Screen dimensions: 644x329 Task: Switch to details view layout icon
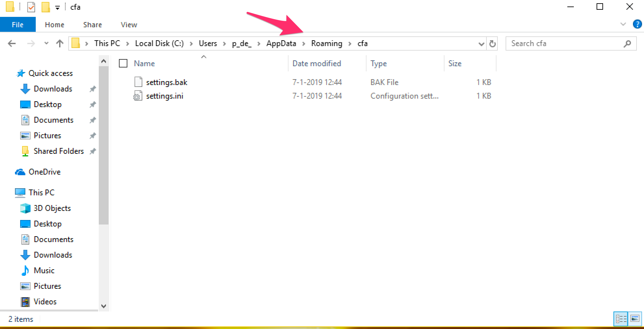621,319
